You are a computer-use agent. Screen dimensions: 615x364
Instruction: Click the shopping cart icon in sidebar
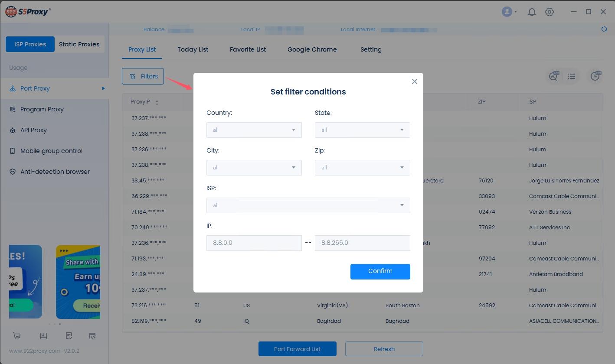point(17,336)
